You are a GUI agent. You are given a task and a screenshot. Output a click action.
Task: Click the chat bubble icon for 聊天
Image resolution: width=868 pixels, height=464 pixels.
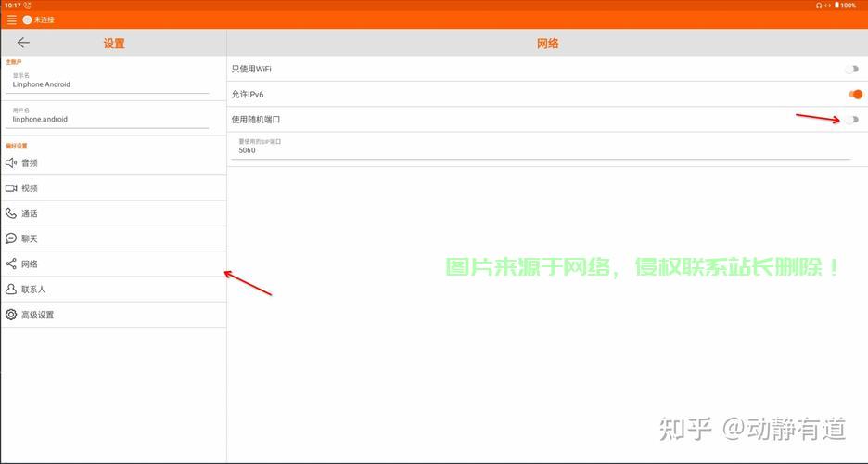pyautogui.click(x=11, y=238)
